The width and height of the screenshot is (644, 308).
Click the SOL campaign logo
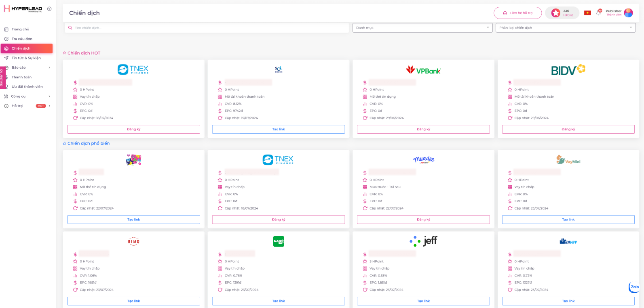click(x=279, y=70)
